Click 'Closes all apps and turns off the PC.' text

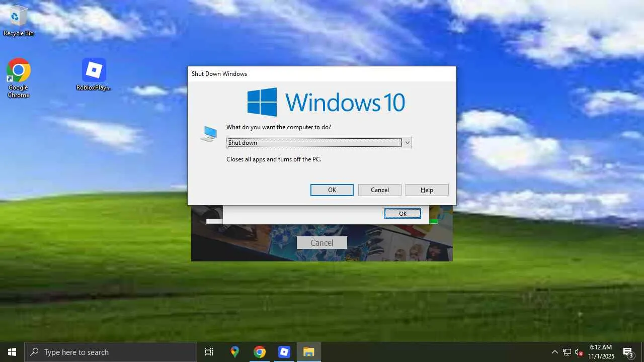(274, 159)
